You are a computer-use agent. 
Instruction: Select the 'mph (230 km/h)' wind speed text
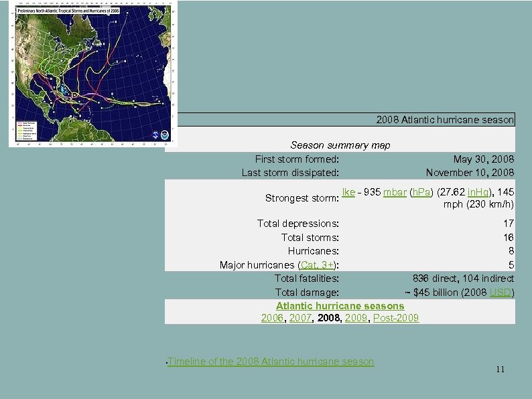[x=478, y=204]
